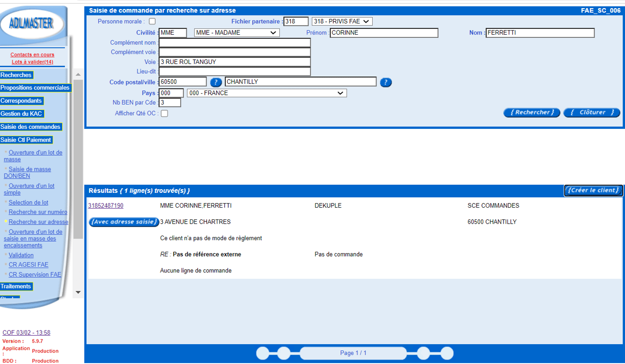Screen dimensions: 625x364
Task: Open the Contacts en cours link
Action: [x=32, y=55]
